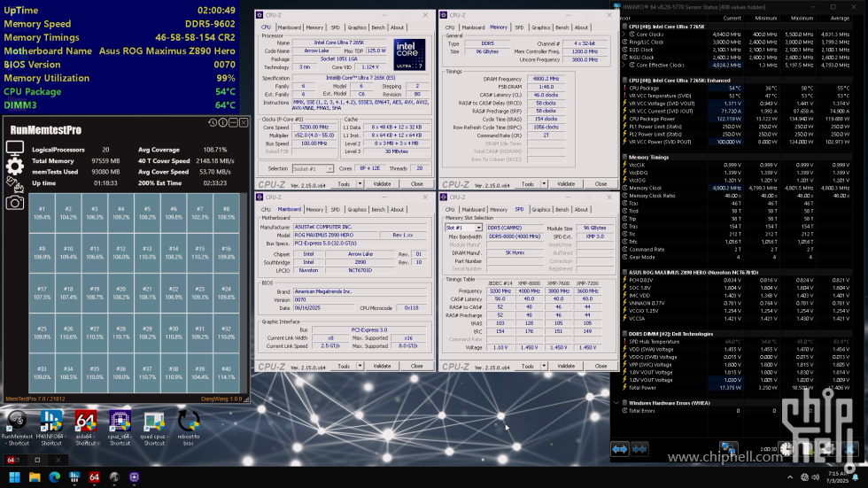Click Close in the Memory tab window
The width and height of the screenshot is (868, 488).
coord(601,183)
